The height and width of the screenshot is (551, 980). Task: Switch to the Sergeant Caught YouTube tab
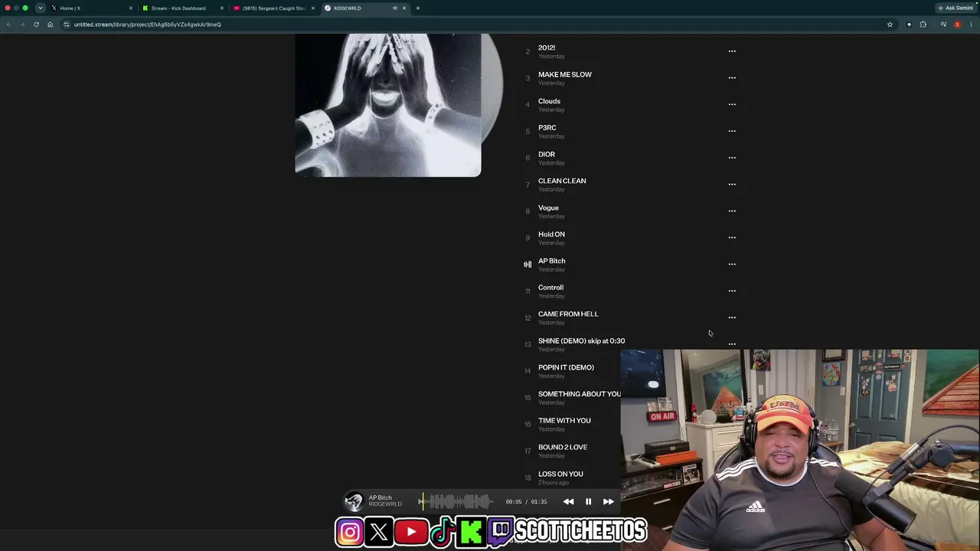pyautogui.click(x=273, y=8)
